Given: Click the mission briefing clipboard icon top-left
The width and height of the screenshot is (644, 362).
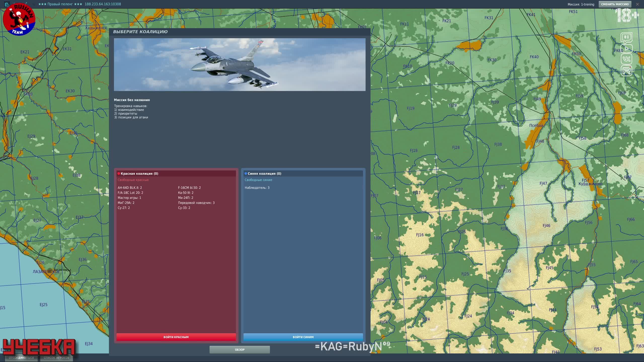Looking at the screenshot, I should [x=7, y=4].
